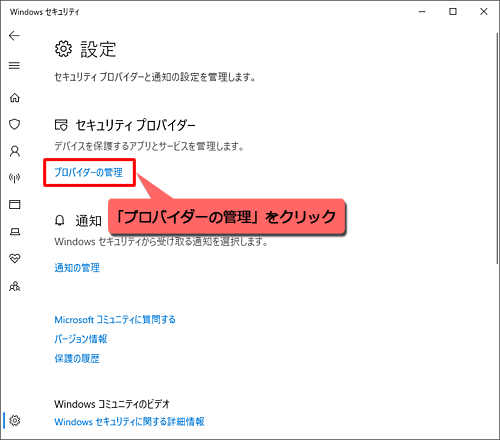Open Windows セキュリティに関する詳細情報 link
Viewport: 500px width, 440px height.
[129, 422]
